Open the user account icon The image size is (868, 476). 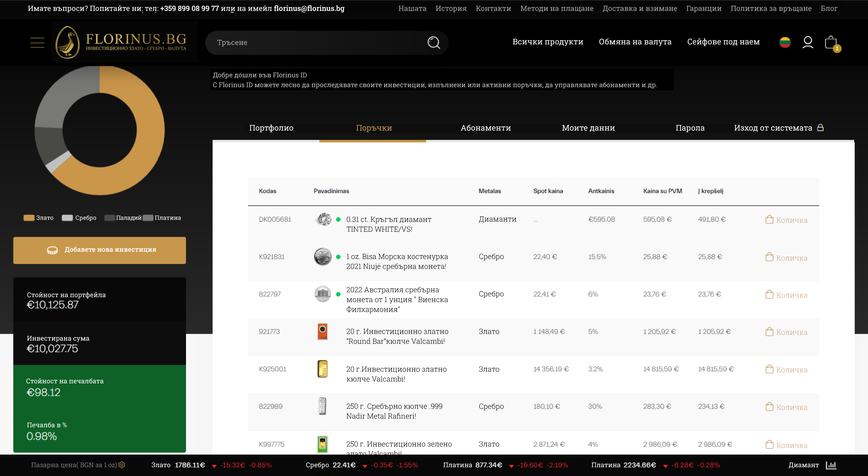pos(808,42)
